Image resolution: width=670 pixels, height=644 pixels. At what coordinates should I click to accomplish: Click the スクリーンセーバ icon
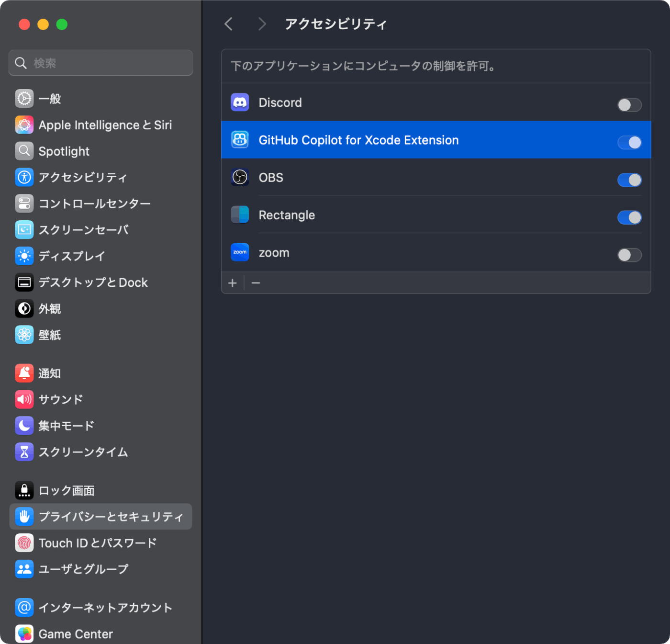(x=24, y=230)
